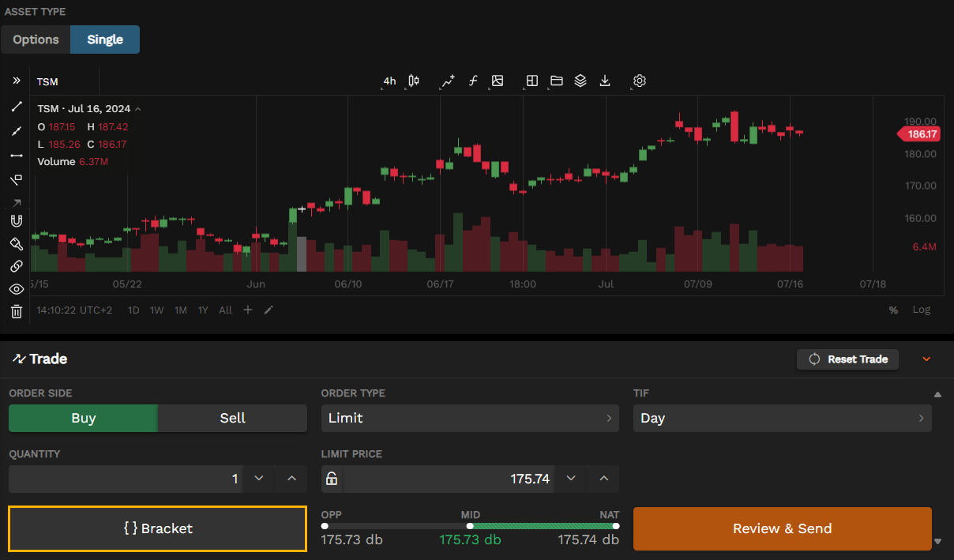This screenshot has width=954, height=560.
Task: Select the trend line drawing tool
Action: [x=16, y=107]
